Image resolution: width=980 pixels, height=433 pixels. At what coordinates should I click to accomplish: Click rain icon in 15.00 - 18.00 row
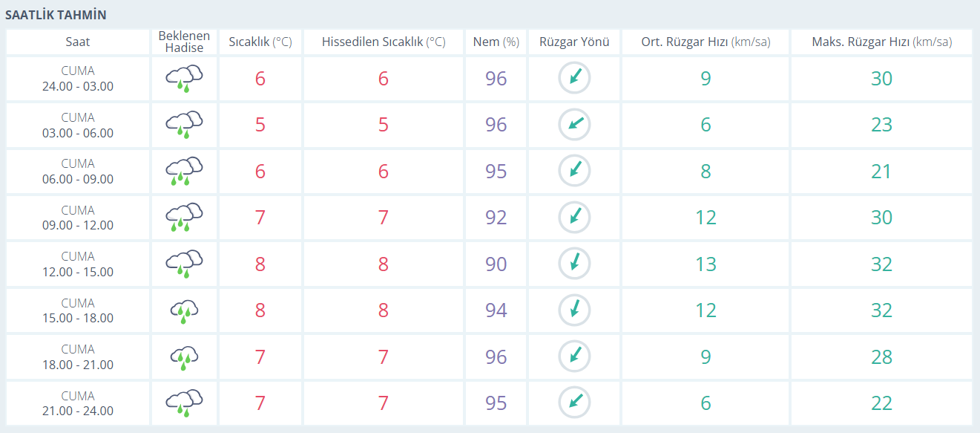[x=184, y=310]
